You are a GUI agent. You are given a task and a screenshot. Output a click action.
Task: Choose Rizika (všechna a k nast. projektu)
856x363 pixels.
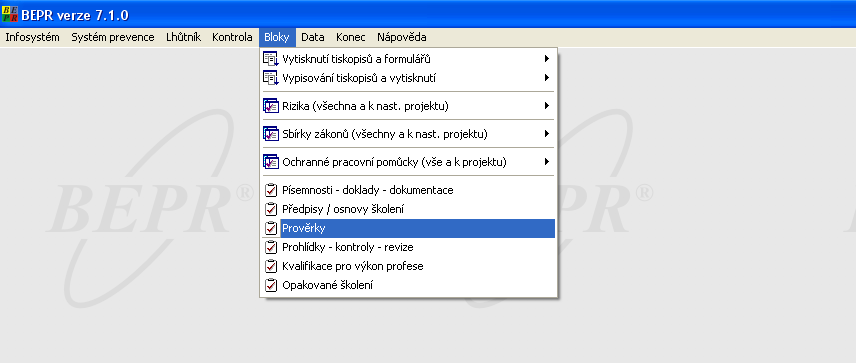pyautogui.click(x=408, y=106)
